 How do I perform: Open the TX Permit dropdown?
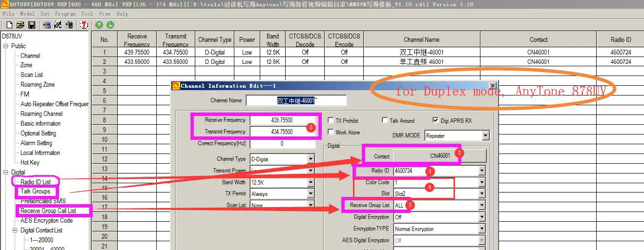click(311, 194)
